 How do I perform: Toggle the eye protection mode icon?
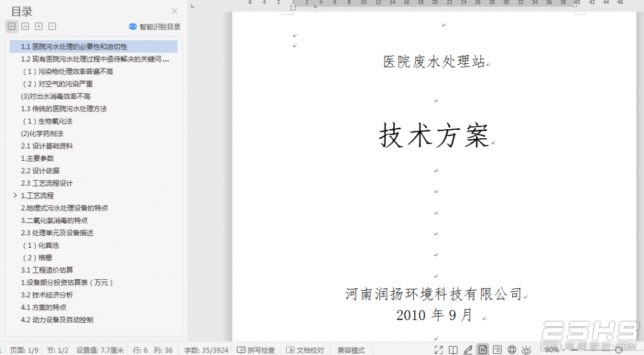tap(526, 350)
